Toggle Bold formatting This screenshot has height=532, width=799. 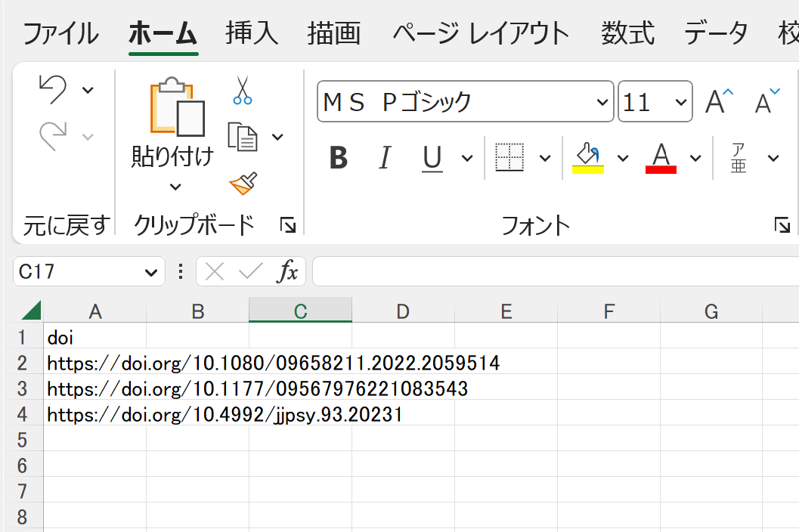[x=339, y=158]
